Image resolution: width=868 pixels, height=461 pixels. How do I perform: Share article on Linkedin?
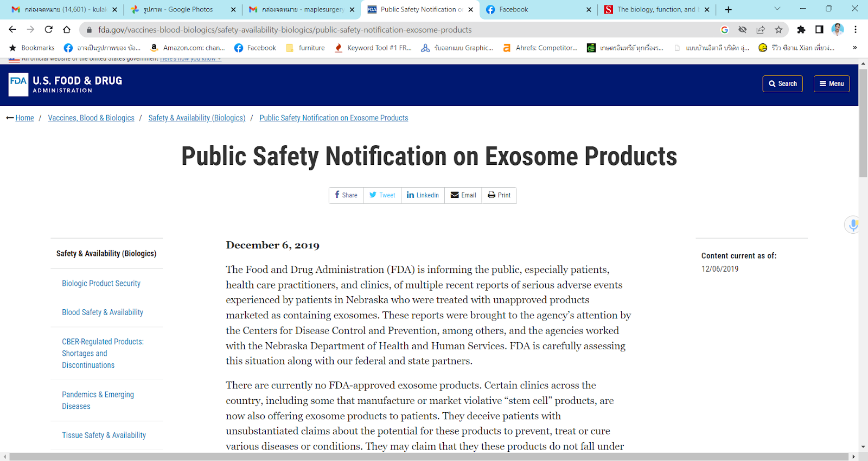[x=423, y=195]
